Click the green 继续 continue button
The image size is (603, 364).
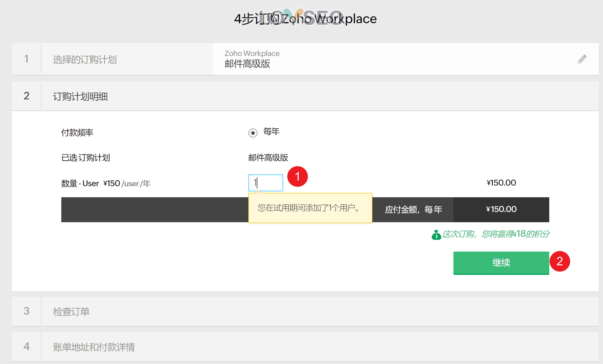pyautogui.click(x=501, y=263)
